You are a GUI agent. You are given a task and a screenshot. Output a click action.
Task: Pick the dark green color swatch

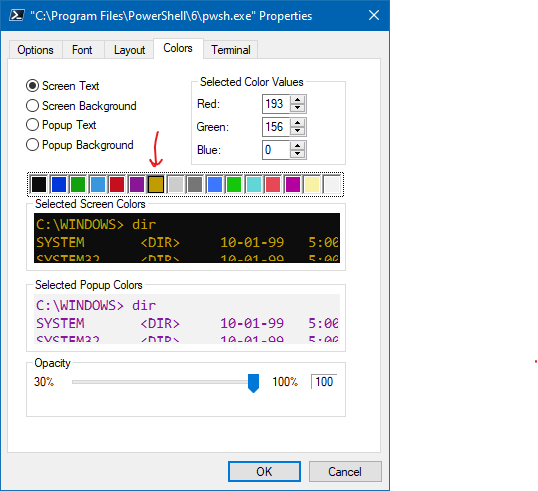coord(78,185)
